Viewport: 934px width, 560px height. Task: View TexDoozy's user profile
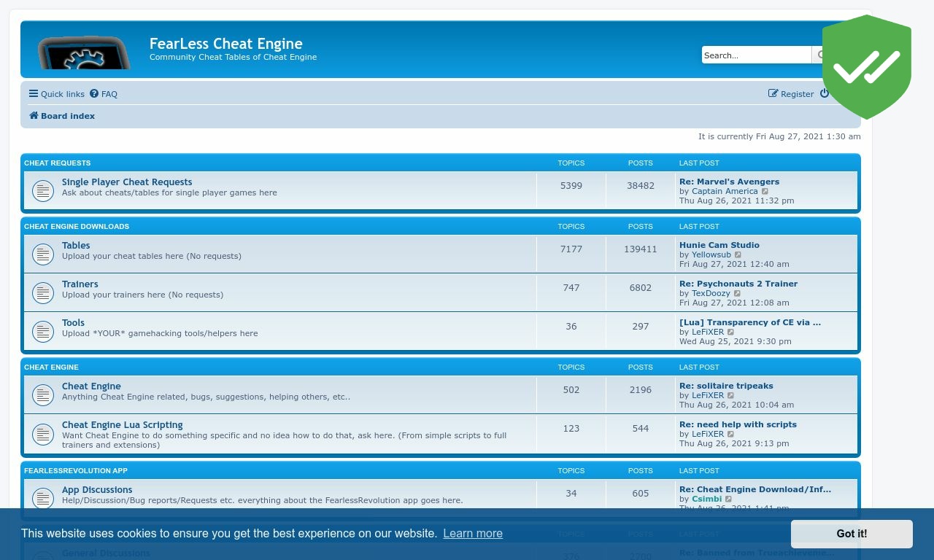pyautogui.click(x=711, y=293)
